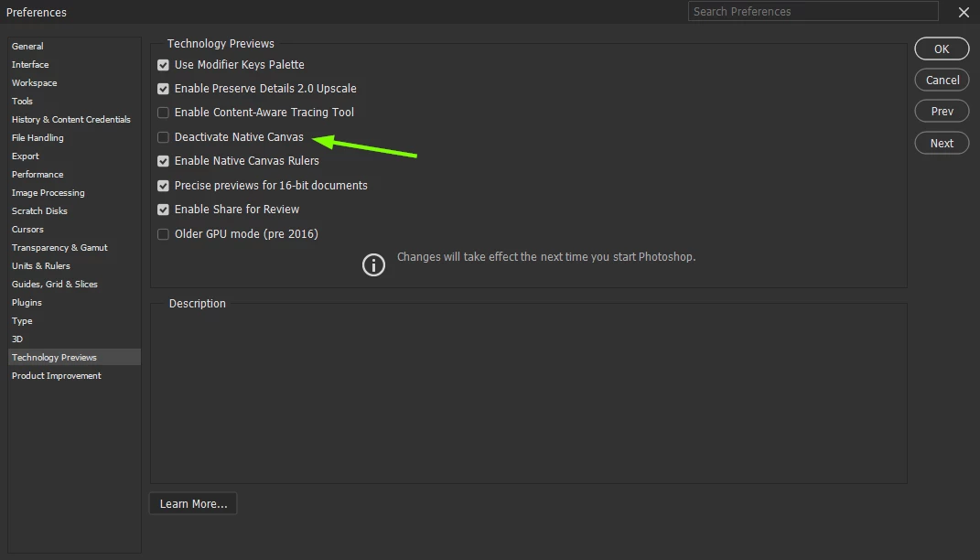Go to Guides, Grid & Slices
This screenshot has width=980, height=560.
coord(74,284)
